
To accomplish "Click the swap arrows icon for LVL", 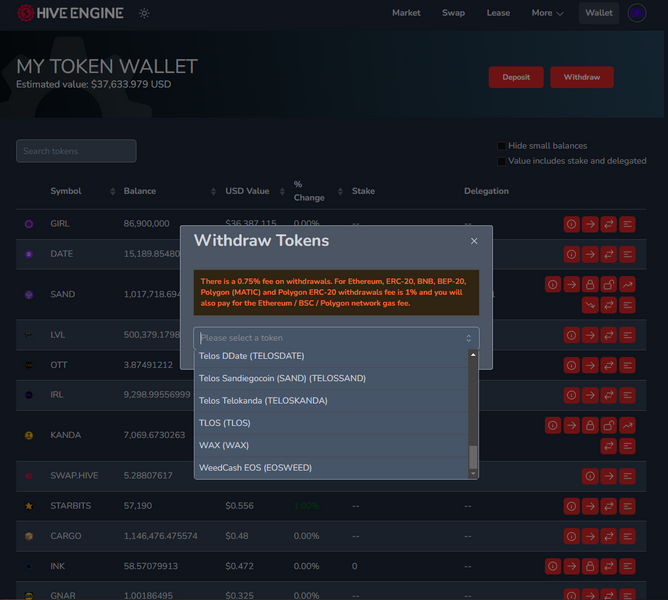I will 609,335.
